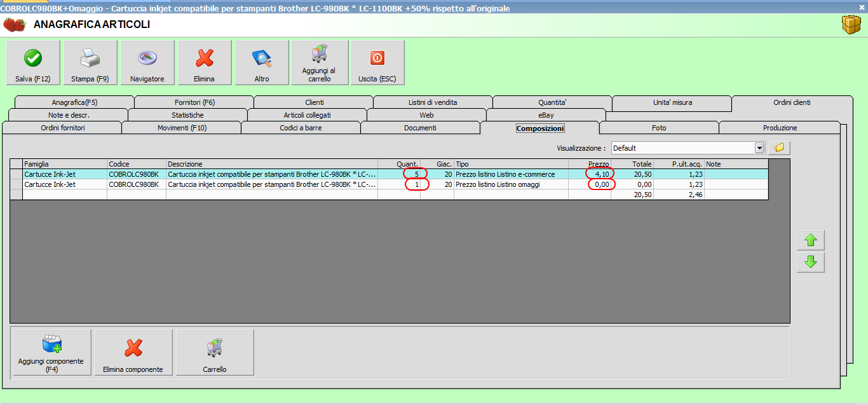Add article via Aggiungi al carrello

(x=320, y=62)
